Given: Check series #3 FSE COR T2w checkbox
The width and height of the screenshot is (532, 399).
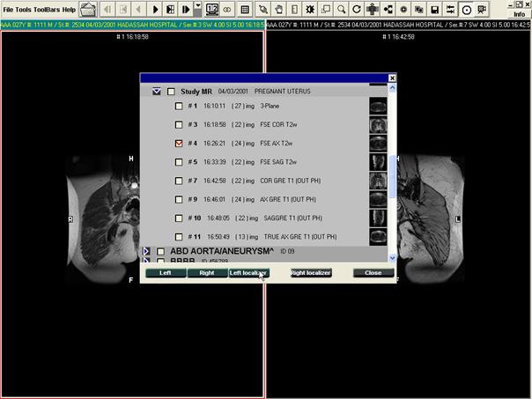Looking at the screenshot, I should [x=179, y=124].
